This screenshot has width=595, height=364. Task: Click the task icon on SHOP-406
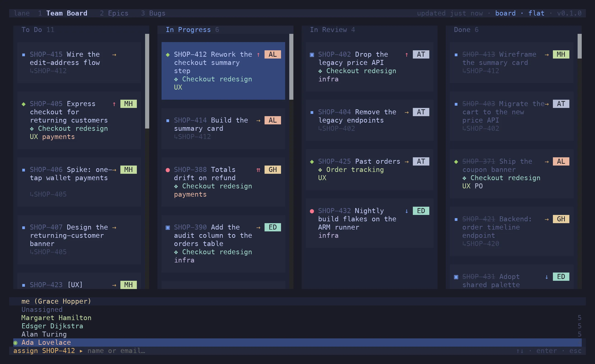23,170
